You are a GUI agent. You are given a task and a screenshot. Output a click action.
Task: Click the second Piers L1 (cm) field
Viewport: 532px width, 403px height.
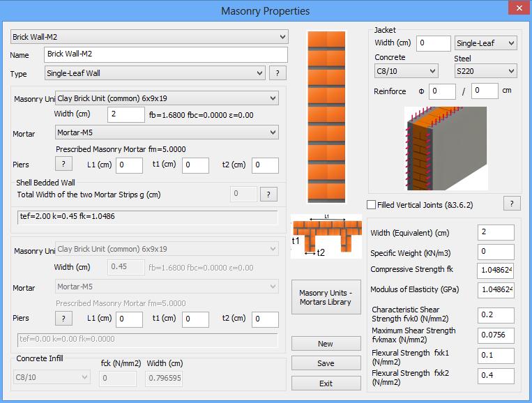(129, 319)
